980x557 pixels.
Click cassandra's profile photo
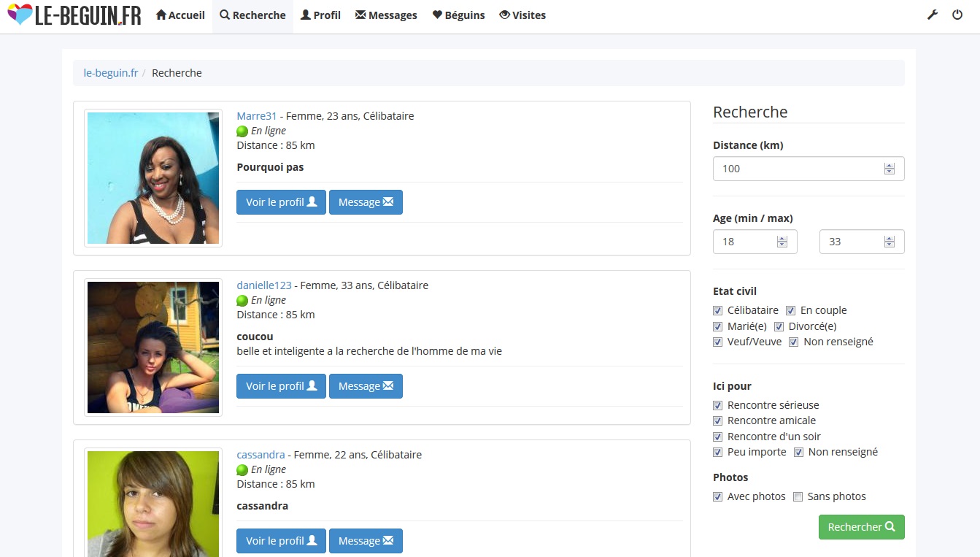(153, 503)
